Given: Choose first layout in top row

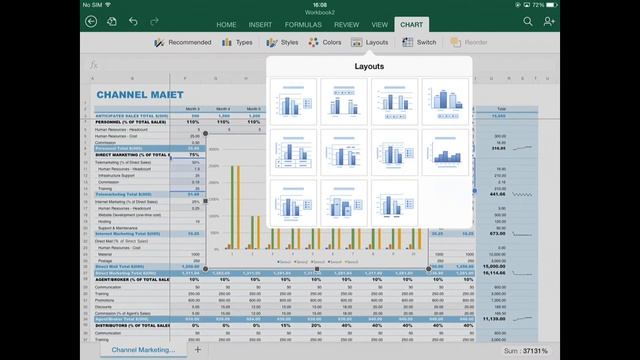Looking at the screenshot, I should click(x=293, y=102).
